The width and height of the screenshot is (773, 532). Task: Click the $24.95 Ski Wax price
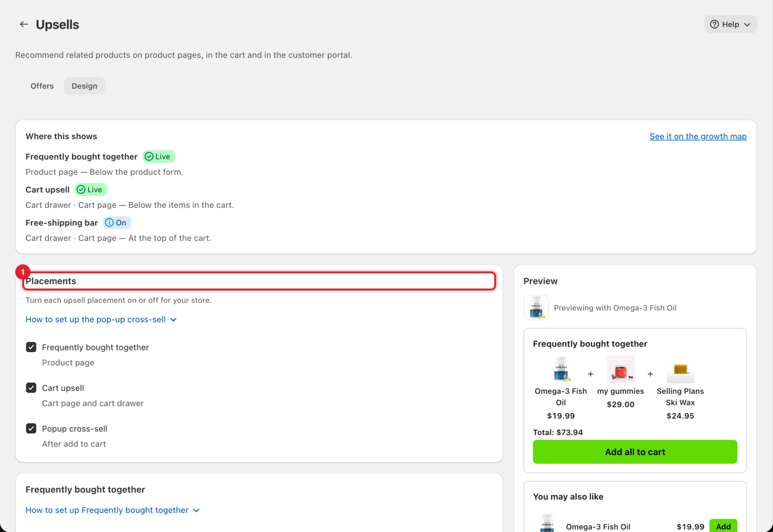[680, 416]
